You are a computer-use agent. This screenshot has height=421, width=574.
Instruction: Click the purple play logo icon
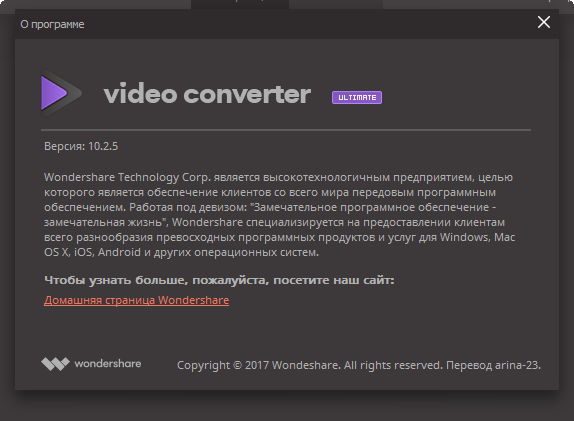[x=61, y=93]
